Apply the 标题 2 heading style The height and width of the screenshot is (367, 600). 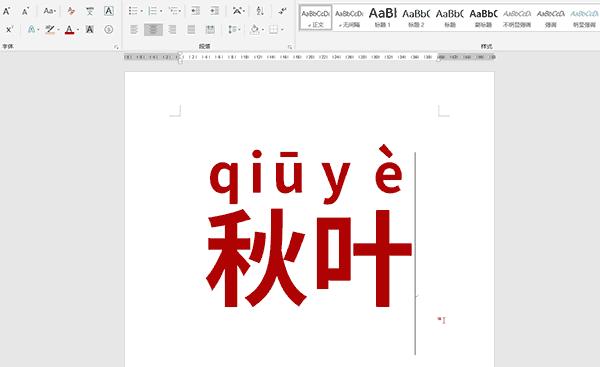[x=416, y=18]
